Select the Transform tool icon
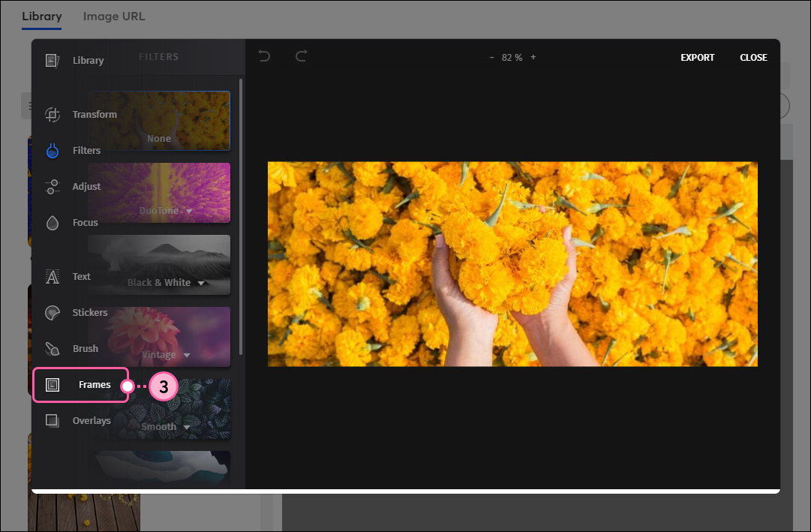Screen dimensions: 811x532 coord(53,114)
